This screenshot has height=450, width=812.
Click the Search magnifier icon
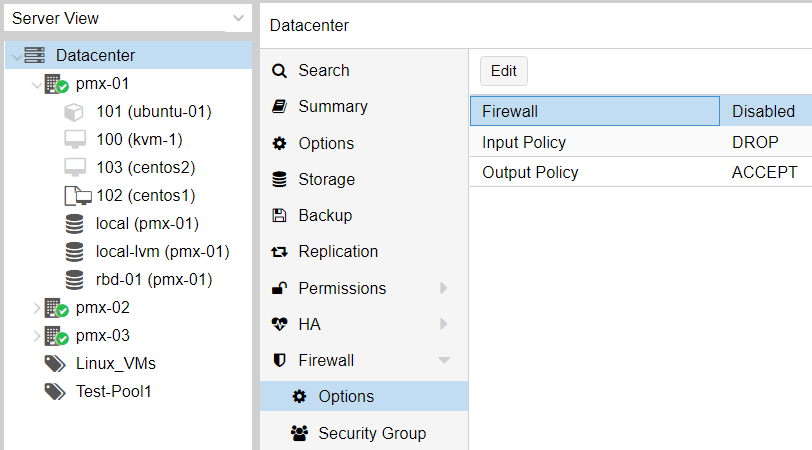(279, 70)
